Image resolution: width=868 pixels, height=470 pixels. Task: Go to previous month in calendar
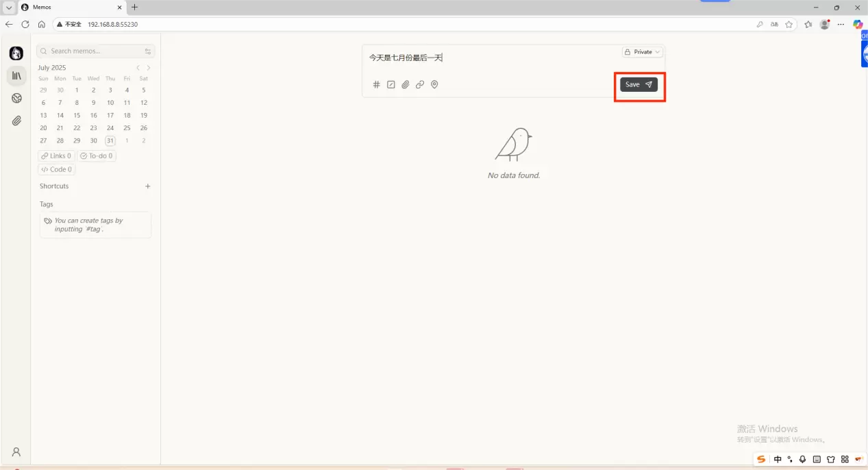tap(138, 68)
